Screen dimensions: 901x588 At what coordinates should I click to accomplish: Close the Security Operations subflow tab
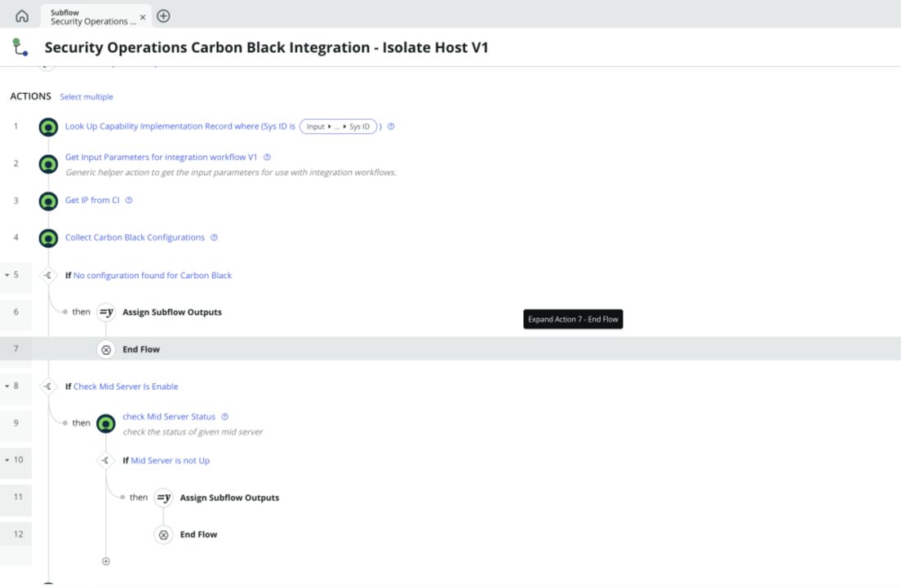(x=143, y=17)
